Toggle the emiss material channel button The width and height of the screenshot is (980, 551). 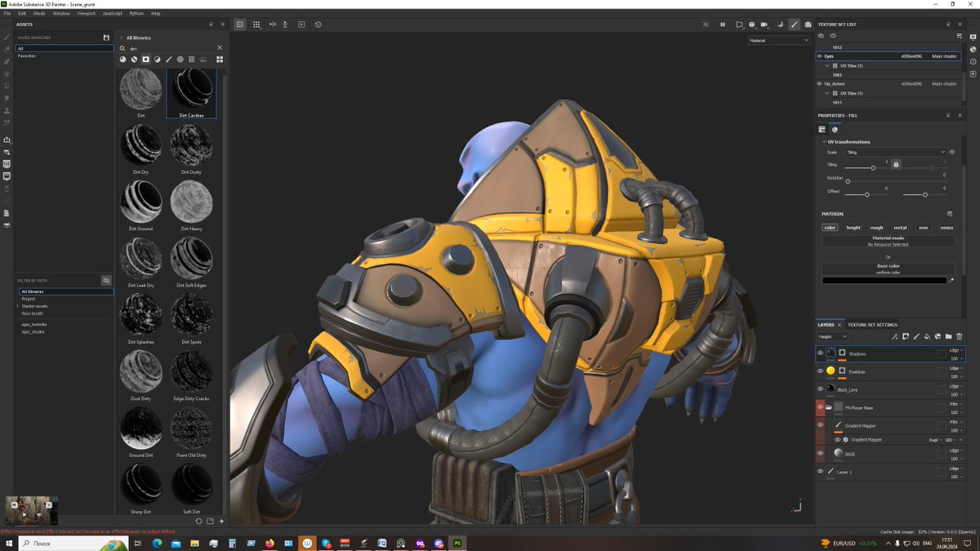[x=947, y=228]
